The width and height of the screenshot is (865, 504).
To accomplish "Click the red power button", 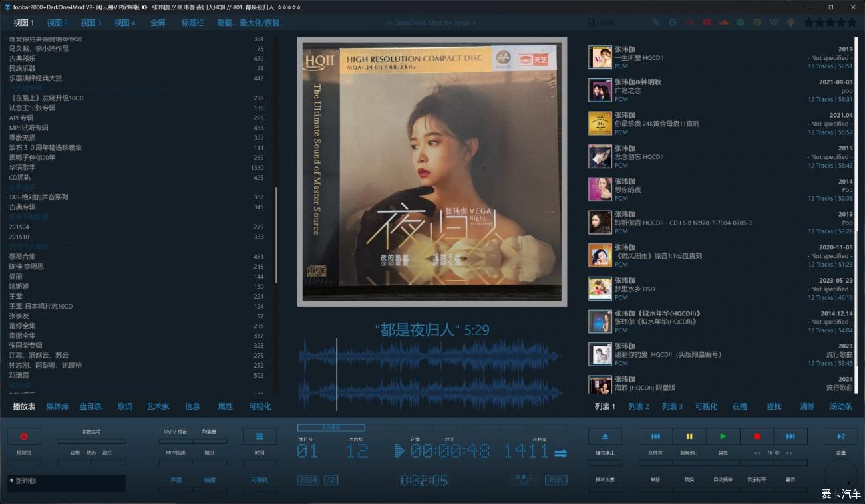I will (x=24, y=436).
